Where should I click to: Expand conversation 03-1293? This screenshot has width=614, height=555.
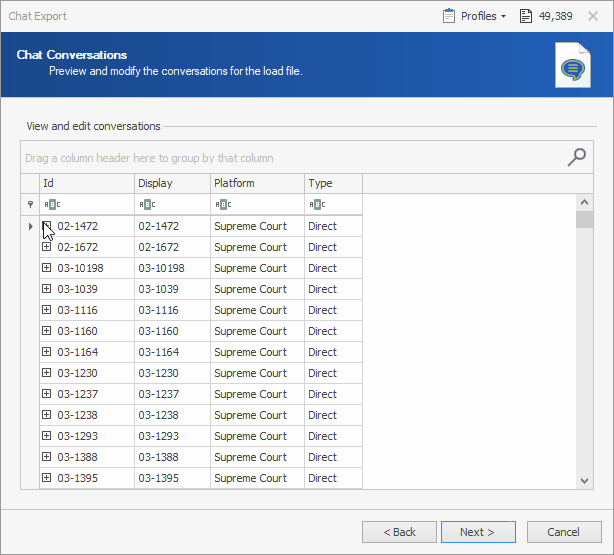pyautogui.click(x=47, y=436)
